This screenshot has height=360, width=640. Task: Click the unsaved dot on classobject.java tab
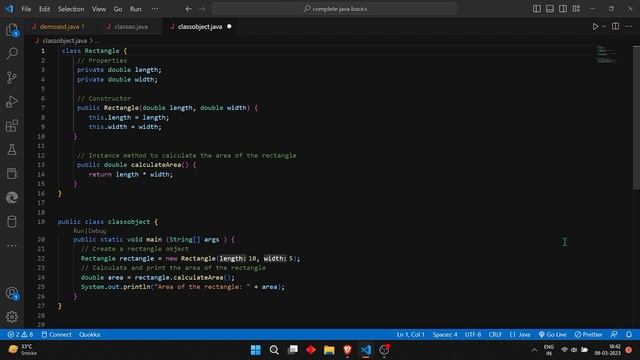click(x=229, y=27)
